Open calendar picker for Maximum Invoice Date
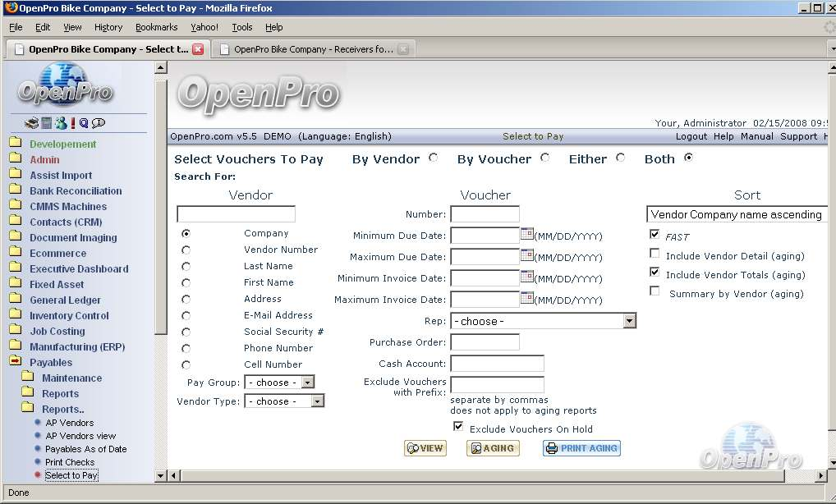836x504 pixels. pyautogui.click(x=527, y=299)
